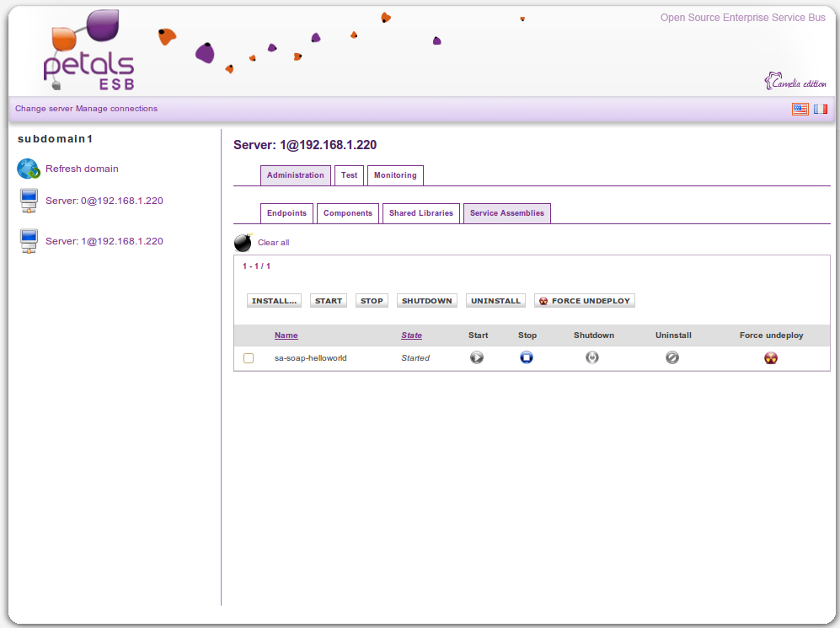Switch to the Components tab

[347, 213]
